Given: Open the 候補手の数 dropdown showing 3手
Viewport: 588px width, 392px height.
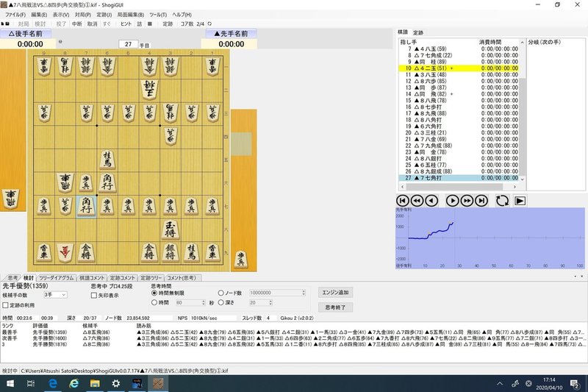Looking at the screenshot, I should click(55, 295).
